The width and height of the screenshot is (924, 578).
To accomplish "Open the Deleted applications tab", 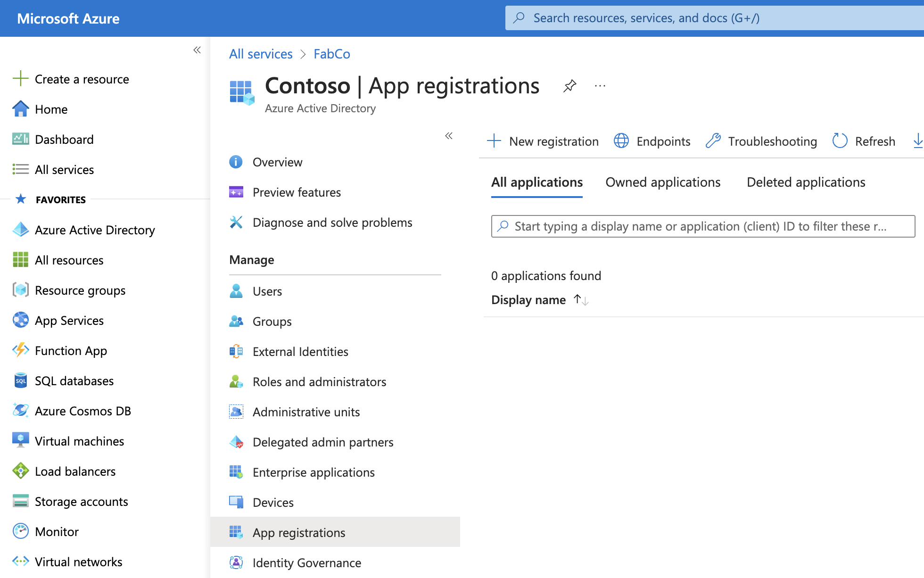I will [806, 182].
